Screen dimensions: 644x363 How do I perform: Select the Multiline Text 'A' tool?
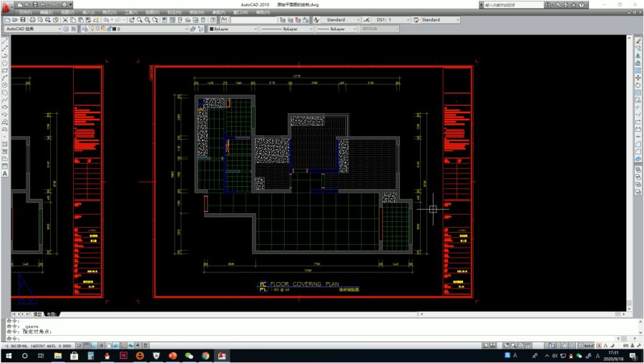pyautogui.click(x=5, y=174)
